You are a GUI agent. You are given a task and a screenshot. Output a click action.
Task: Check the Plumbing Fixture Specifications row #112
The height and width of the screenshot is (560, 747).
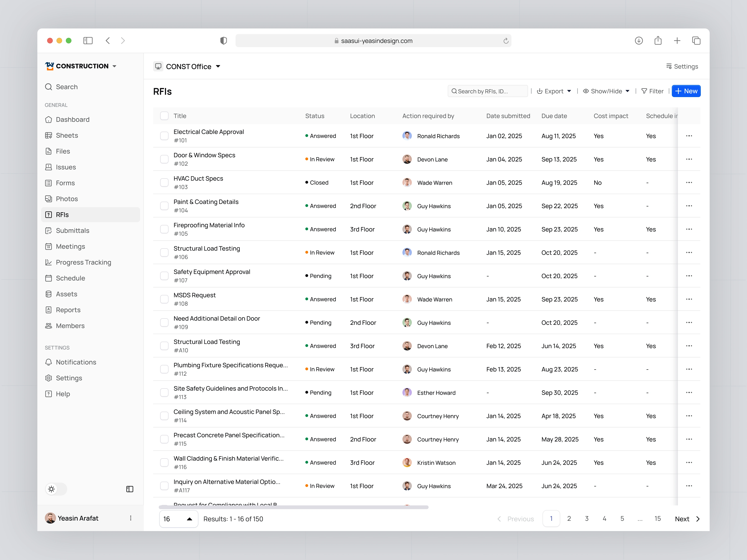tap(164, 369)
